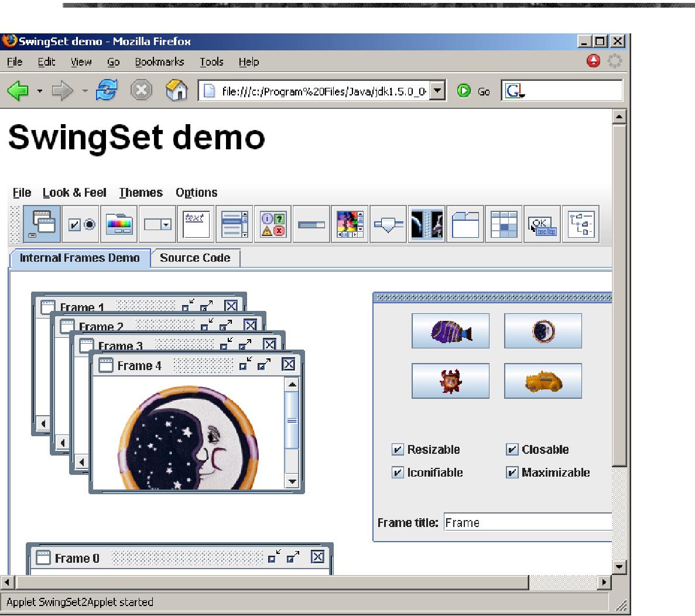This screenshot has width=695, height=616.
Task: Click Frame 4 vertical scrollbar thumb
Action: 292,420
